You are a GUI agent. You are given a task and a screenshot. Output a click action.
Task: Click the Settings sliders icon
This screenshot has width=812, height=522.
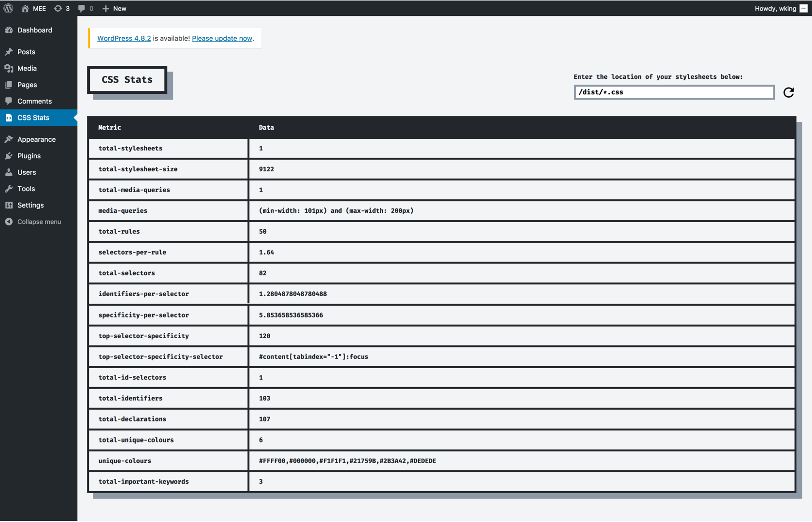point(9,205)
